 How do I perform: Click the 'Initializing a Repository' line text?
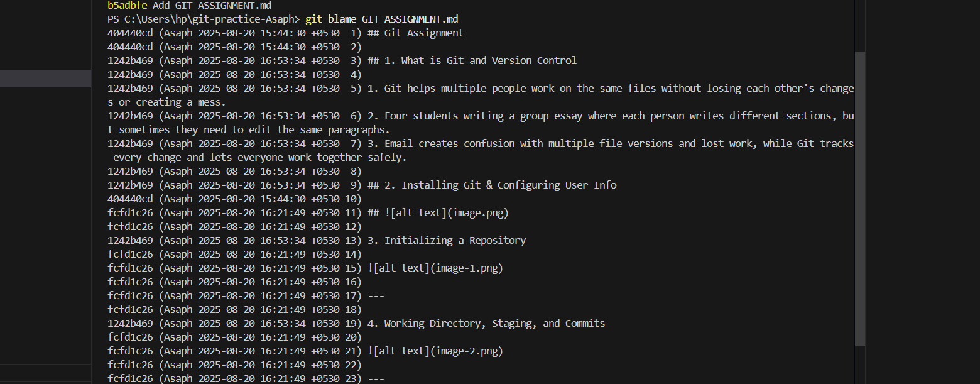pos(455,240)
